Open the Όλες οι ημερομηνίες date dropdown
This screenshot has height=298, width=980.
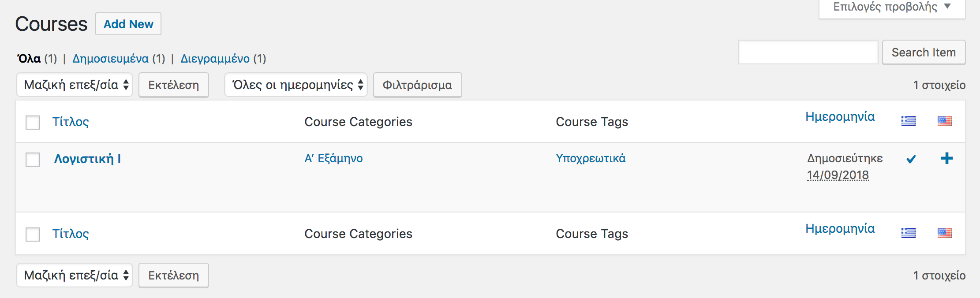click(296, 85)
